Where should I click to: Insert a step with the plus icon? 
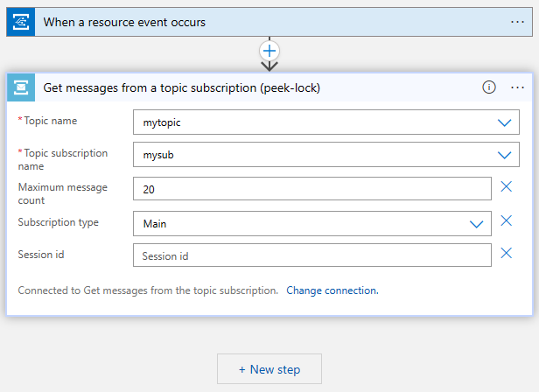point(269,51)
